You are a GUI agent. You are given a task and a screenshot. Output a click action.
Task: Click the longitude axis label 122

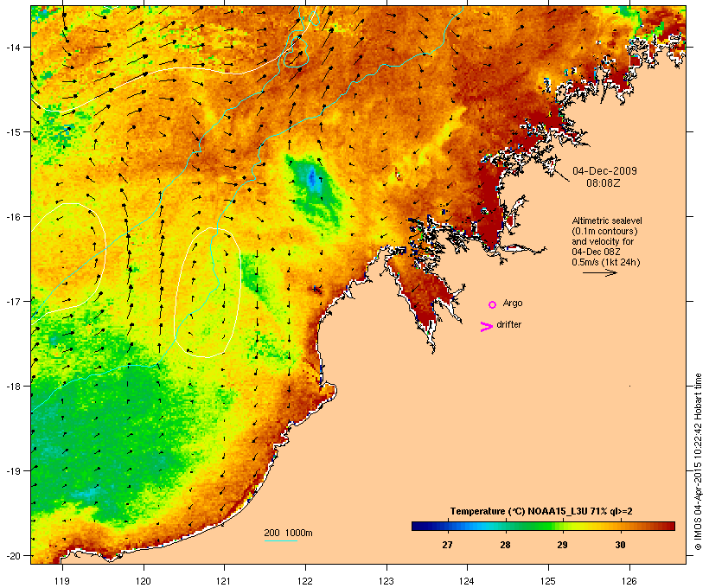(305, 581)
